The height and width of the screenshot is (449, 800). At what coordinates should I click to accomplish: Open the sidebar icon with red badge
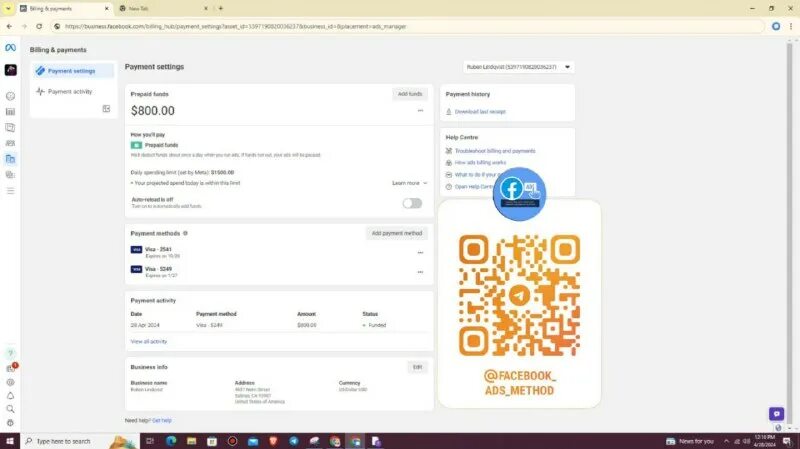pyautogui.click(x=11, y=368)
